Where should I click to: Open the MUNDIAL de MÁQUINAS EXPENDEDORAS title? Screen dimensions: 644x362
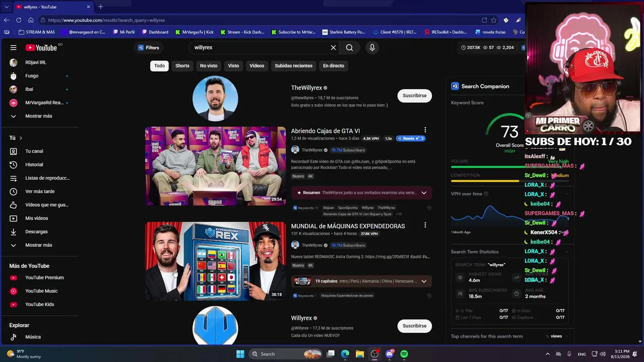coord(348,226)
